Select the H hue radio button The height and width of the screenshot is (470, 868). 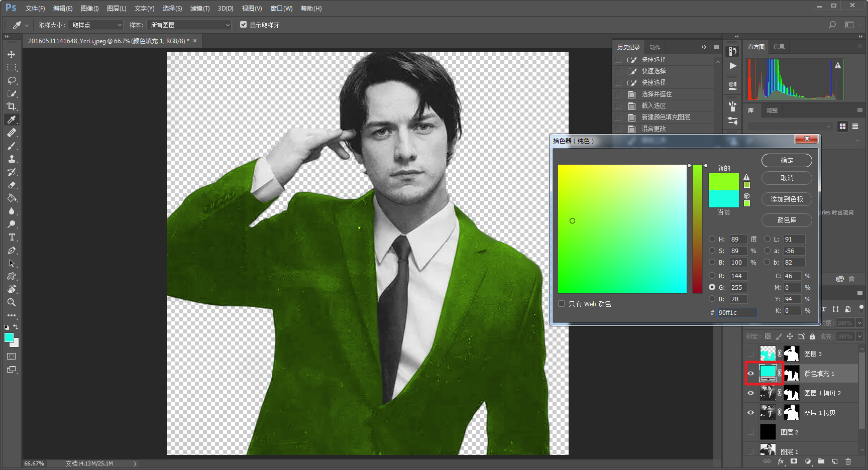(712, 239)
